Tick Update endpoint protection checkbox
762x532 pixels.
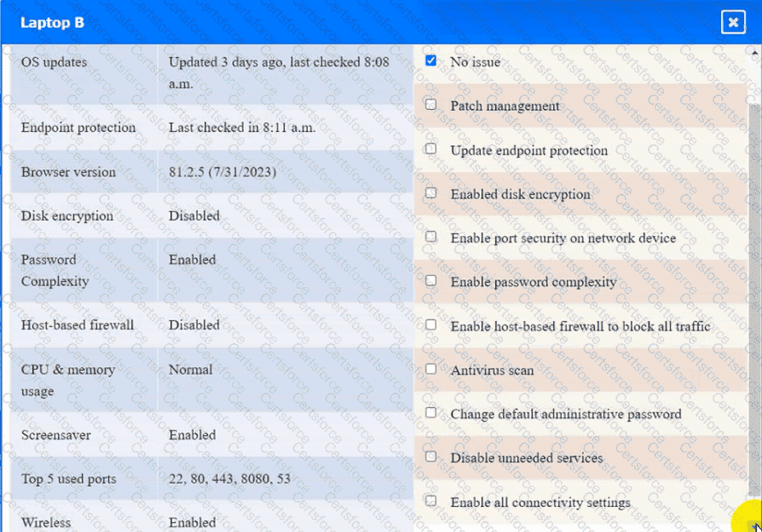pyautogui.click(x=431, y=149)
